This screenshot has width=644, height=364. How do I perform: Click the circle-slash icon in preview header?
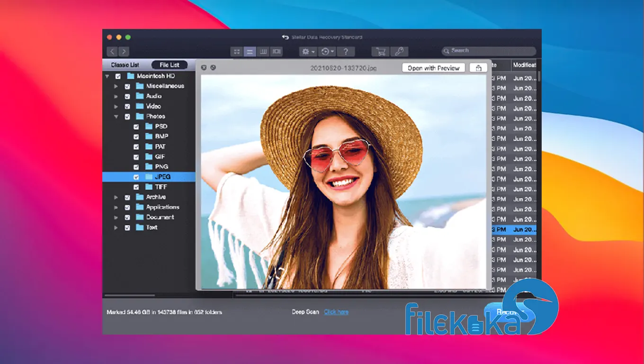[213, 67]
